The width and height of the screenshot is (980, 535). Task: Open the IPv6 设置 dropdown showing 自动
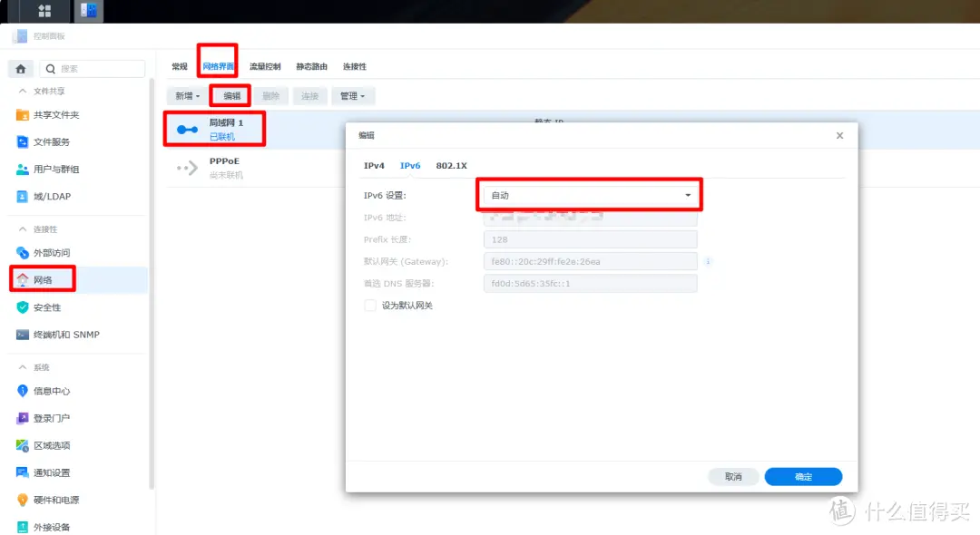589,193
